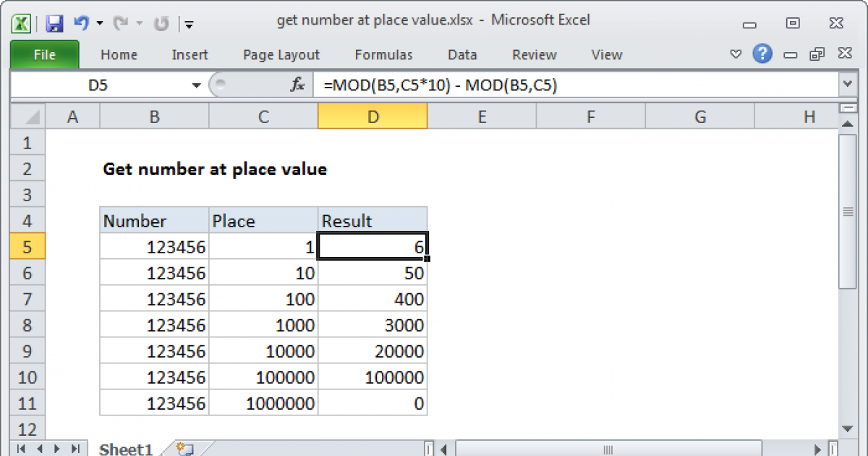Toggle the Minimize Ribbon chevron
This screenshot has width=868, height=456.
tap(736, 54)
